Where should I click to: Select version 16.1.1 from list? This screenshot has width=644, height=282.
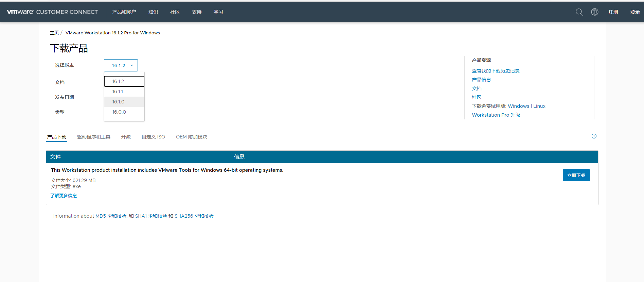(x=124, y=92)
